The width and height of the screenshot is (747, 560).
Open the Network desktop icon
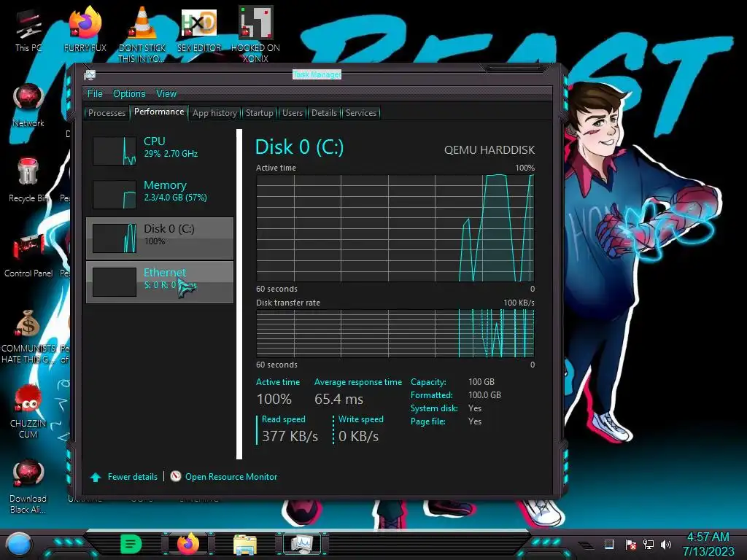point(28,105)
